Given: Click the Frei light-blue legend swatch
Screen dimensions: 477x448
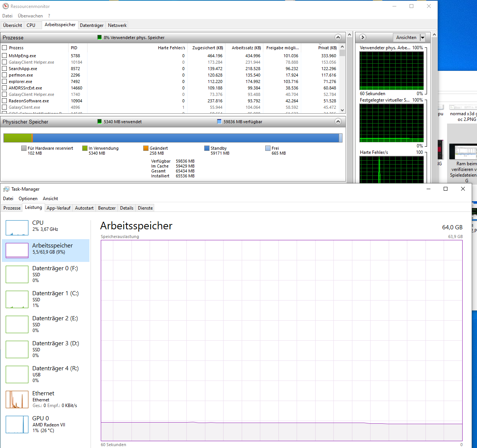Looking at the screenshot, I should tap(268, 148).
